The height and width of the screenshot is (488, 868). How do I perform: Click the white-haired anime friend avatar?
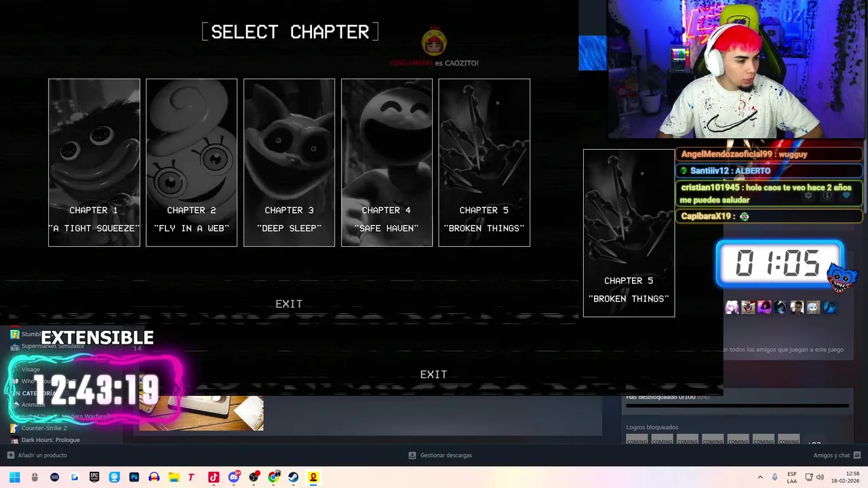(x=732, y=308)
